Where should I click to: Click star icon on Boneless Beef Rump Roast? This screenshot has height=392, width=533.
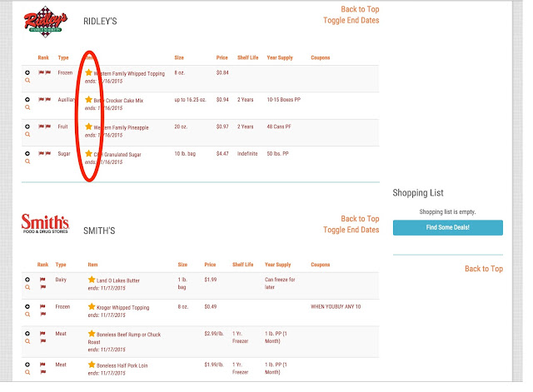pos(92,334)
